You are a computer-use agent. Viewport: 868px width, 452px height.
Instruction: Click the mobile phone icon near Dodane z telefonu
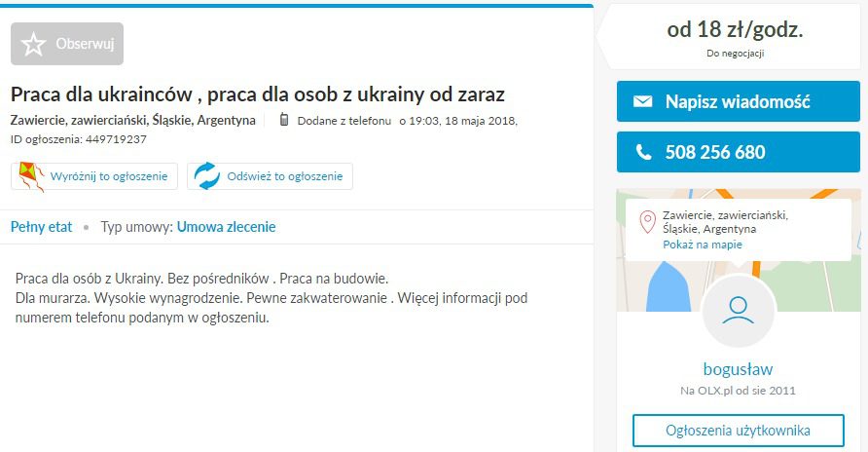click(x=284, y=119)
